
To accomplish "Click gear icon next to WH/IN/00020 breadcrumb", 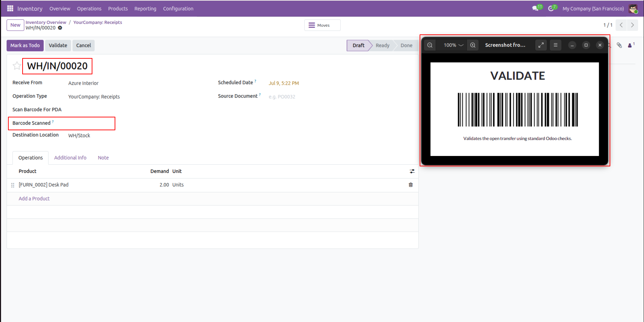I will pyautogui.click(x=60, y=28).
